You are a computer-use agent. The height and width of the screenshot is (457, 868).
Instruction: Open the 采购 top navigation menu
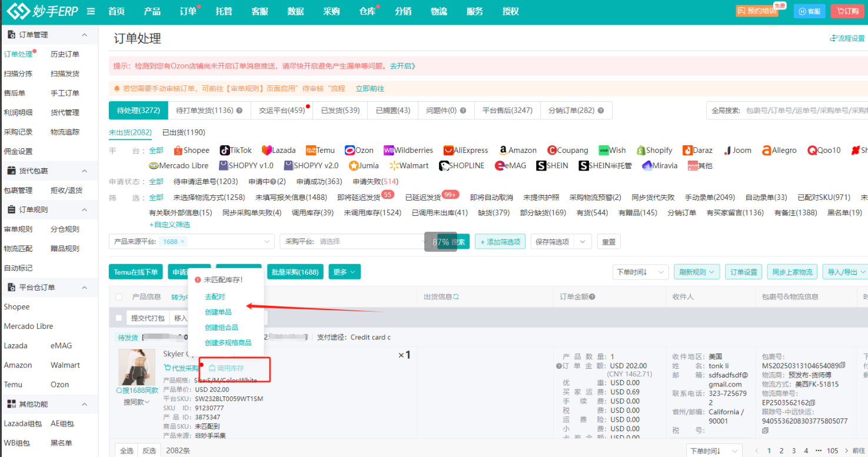click(x=331, y=12)
